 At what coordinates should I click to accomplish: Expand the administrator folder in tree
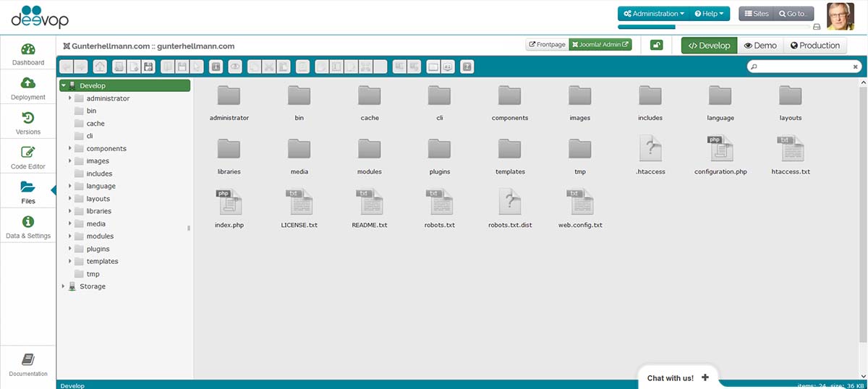[x=70, y=98]
